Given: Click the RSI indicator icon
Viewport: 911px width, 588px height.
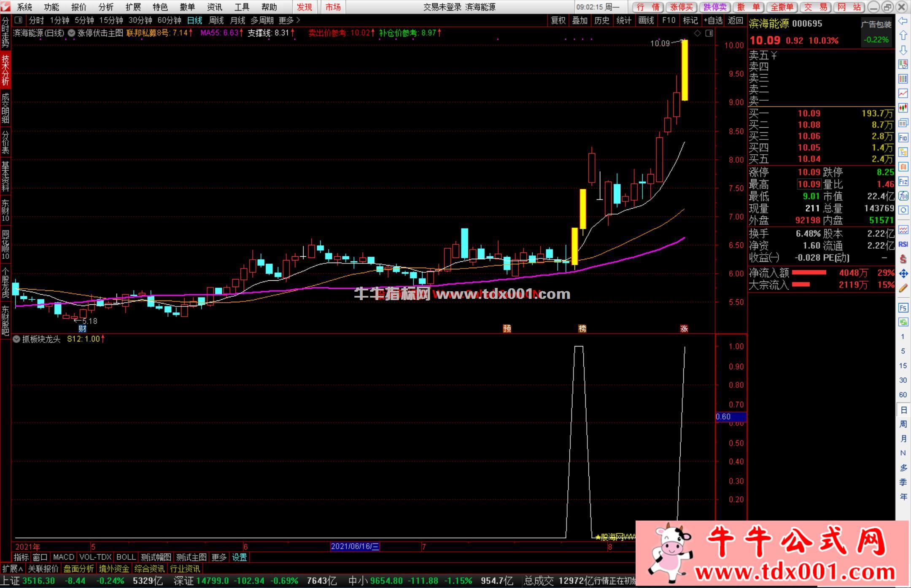Looking at the screenshot, I should [903, 244].
